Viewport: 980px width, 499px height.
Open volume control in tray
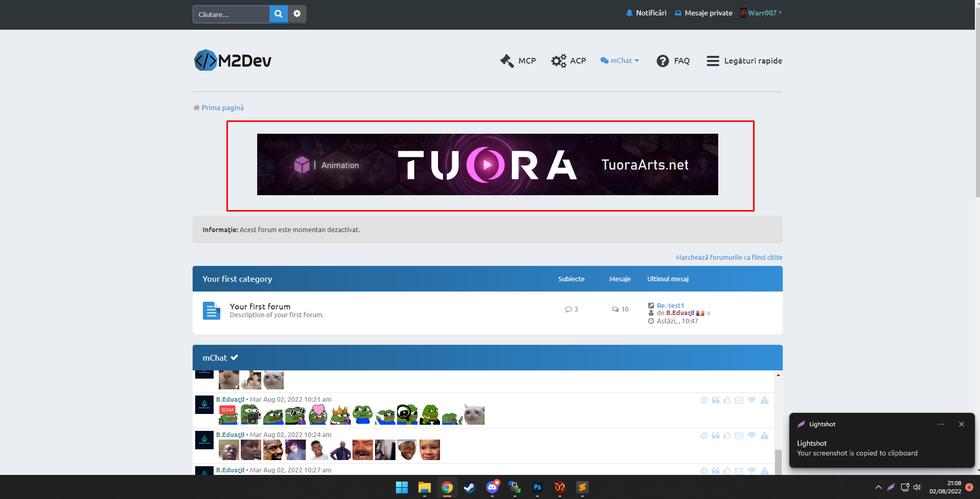tap(917, 487)
